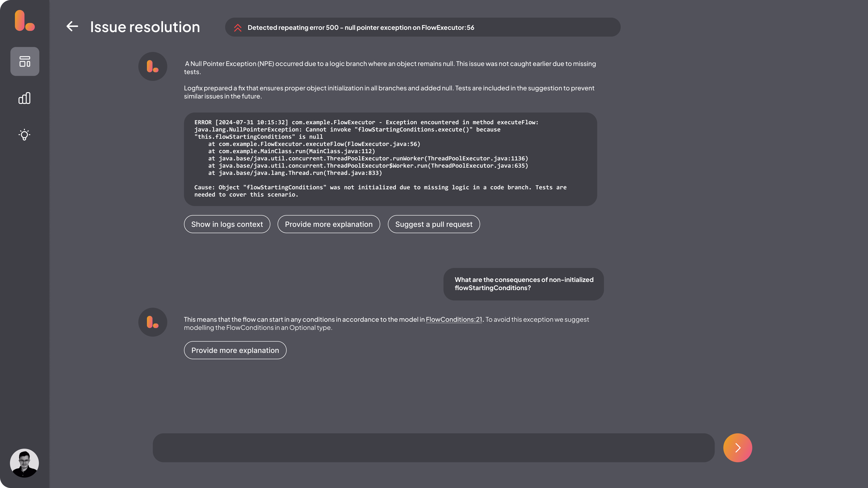Open your profile picture at sidebar bottom

tap(25, 463)
